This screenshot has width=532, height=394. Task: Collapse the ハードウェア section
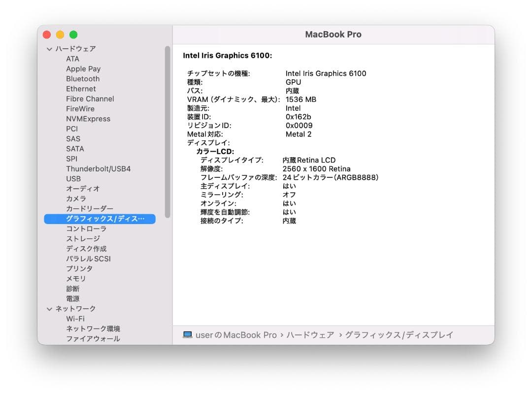[x=49, y=49]
